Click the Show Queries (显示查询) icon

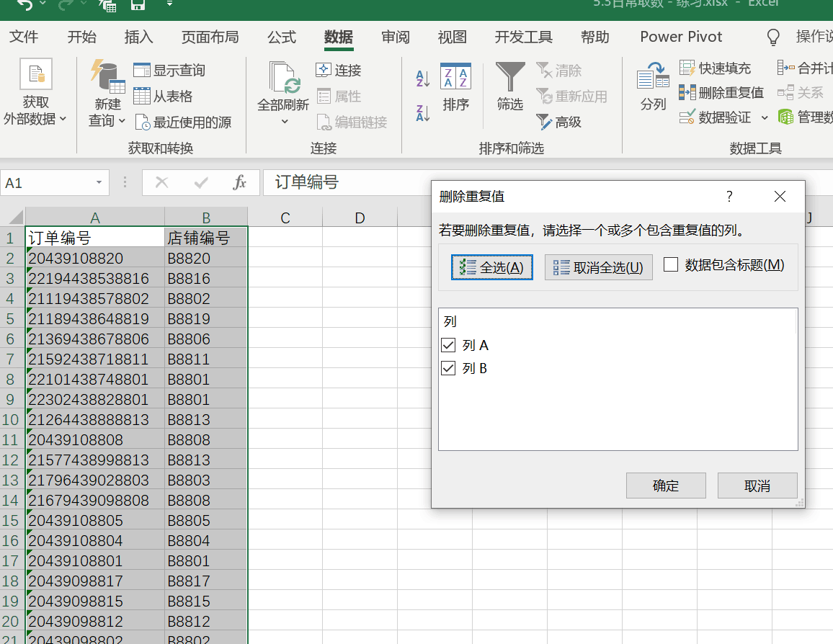click(x=142, y=70)
